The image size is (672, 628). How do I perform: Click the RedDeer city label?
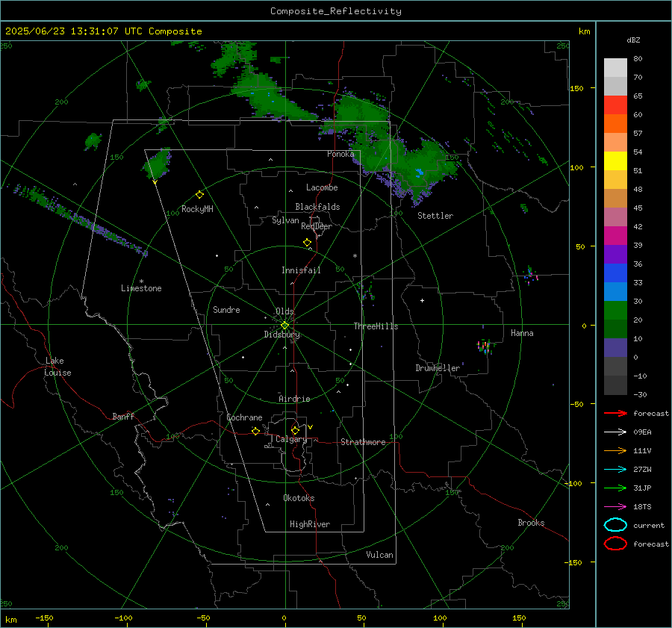point(317,226)
